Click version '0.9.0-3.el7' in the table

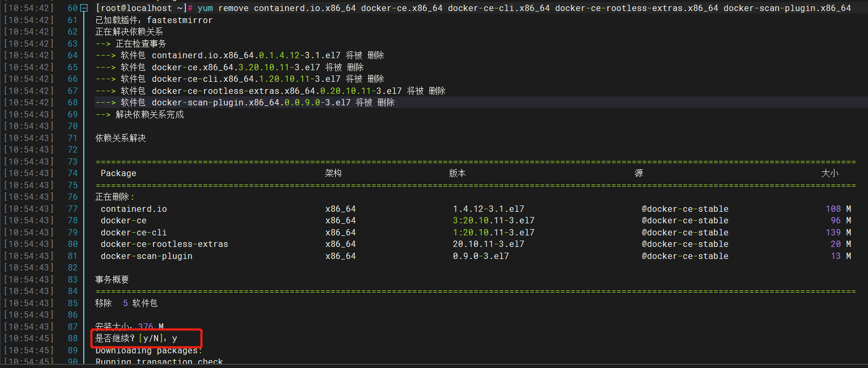pos(481,256)
